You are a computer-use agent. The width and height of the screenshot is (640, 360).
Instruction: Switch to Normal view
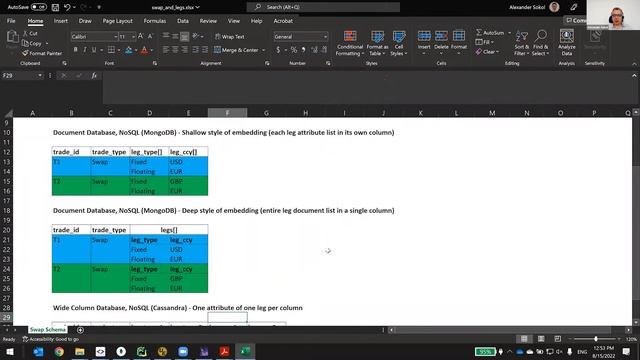(524, 339)
